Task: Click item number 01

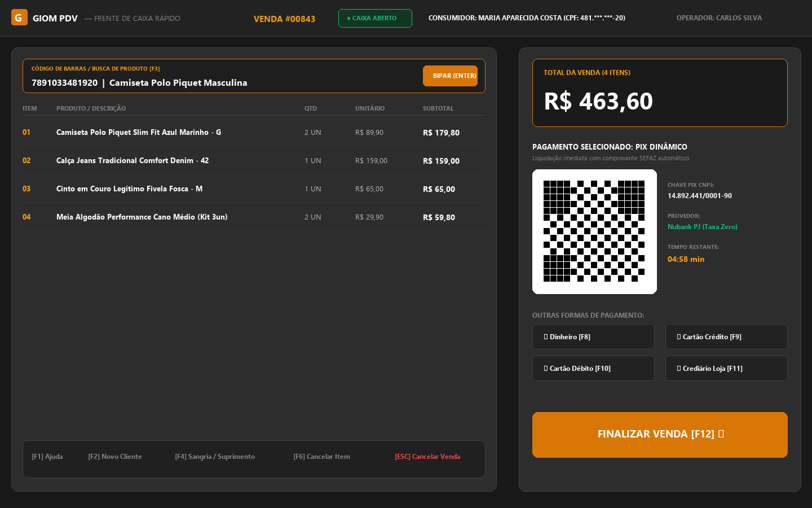Action: (x=27, y=132)
